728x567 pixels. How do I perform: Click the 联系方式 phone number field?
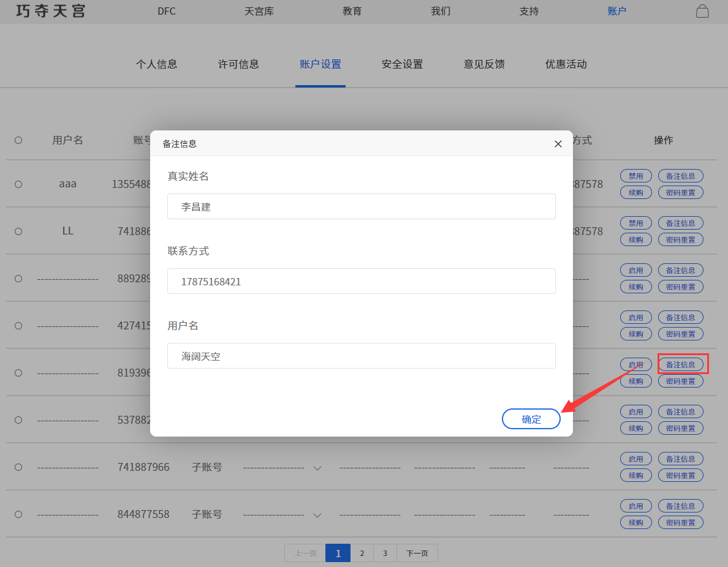pyautogui.click(x=361, y=281)
